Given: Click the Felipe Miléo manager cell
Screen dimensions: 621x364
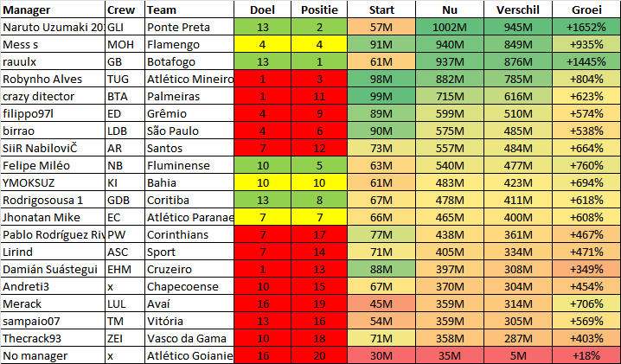Looking at the screenshot, I should coord(53,165).
